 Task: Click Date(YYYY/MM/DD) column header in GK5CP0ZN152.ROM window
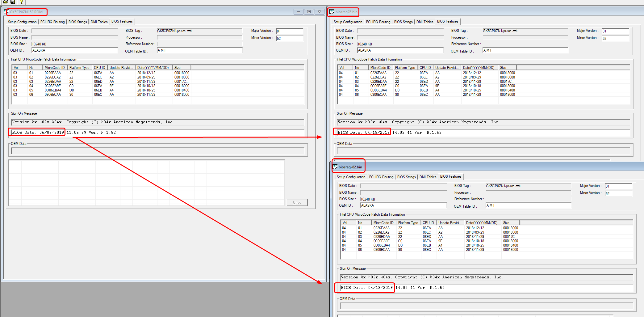(x=154, y=68)
